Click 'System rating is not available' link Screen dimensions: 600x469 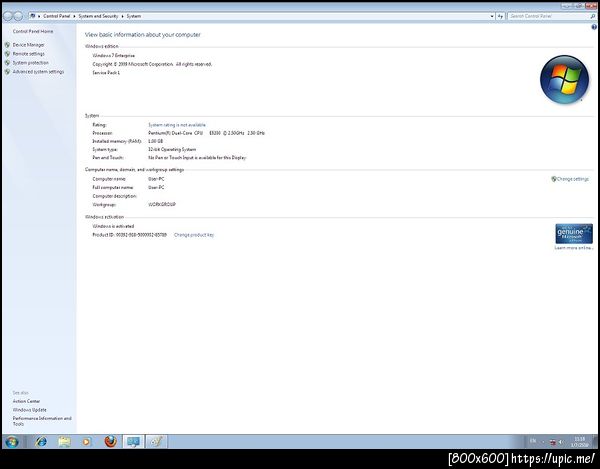point(177,125)
